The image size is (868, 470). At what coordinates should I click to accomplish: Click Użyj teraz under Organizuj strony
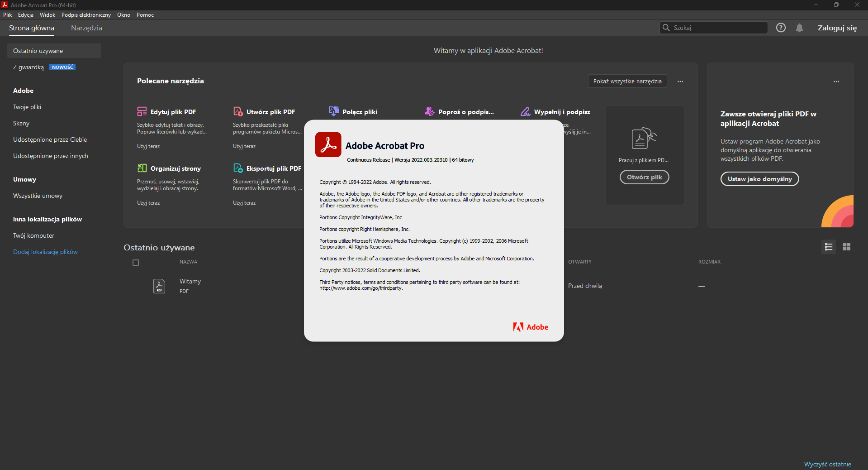pos(148,203)
